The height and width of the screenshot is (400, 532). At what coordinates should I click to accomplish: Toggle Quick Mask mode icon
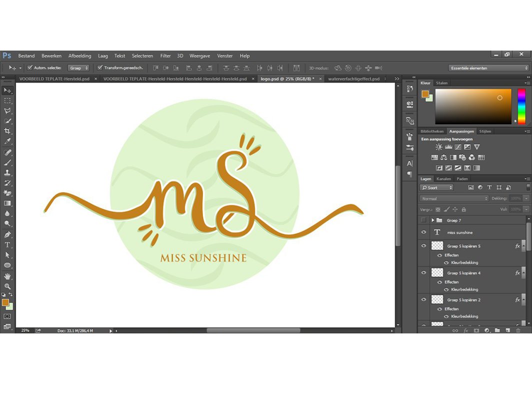7,316
